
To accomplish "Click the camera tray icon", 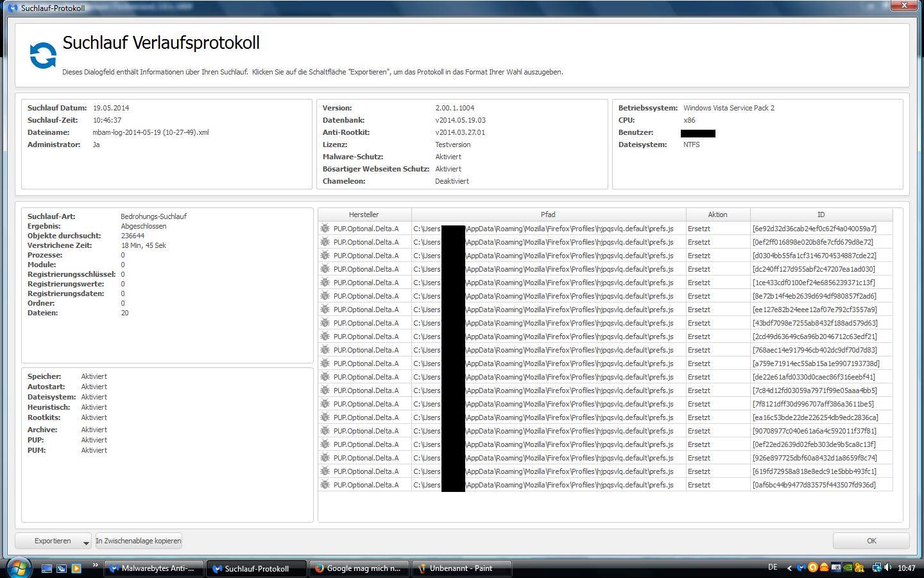I will pyautogui.click(x=836, y=568).
